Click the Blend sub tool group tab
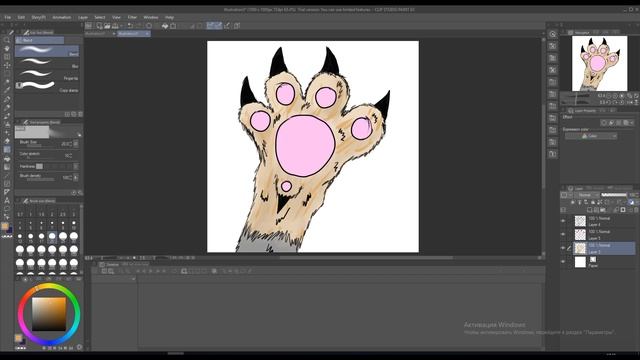The height and width of the screenshot is (360, 640). pos(40,40)
